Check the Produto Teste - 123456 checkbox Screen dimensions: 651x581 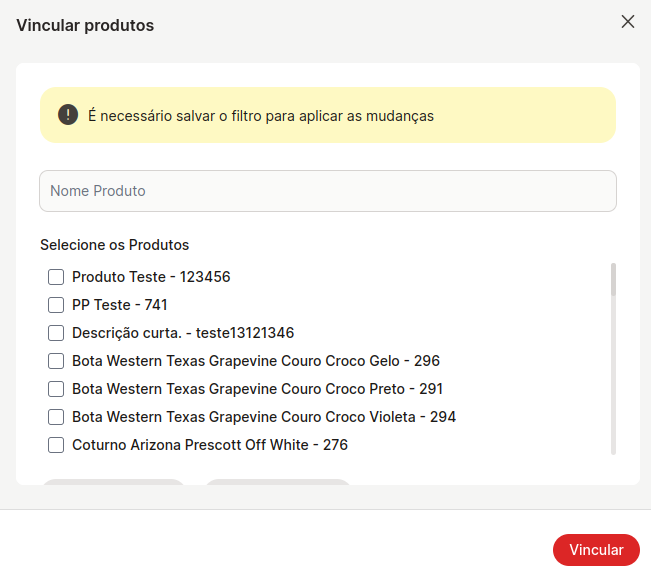point(56,277)
